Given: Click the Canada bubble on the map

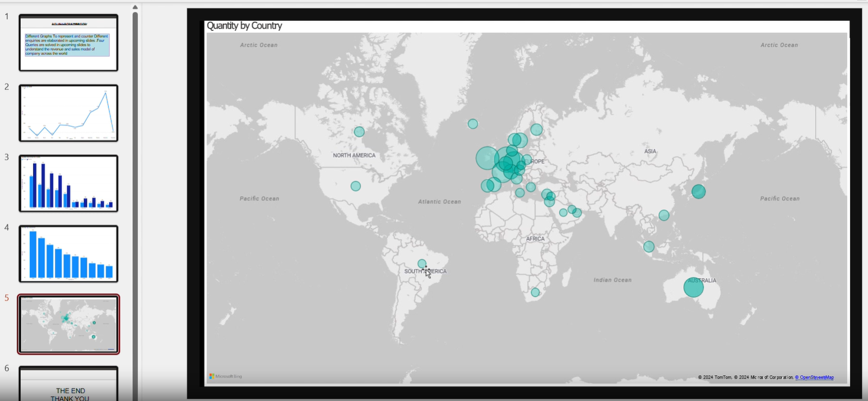Looking at the screenshot, I should (359, 132).
